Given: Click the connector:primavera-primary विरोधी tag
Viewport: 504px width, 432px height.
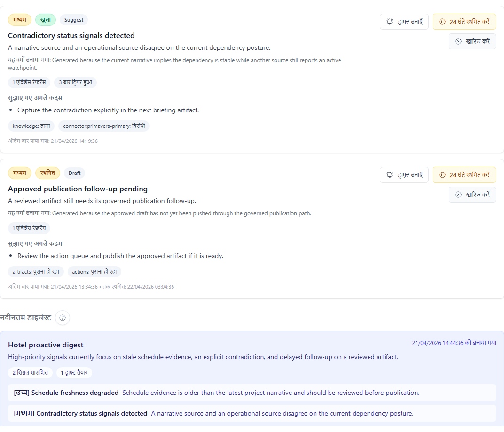Looking at the screenshot, I should point(104,126).
